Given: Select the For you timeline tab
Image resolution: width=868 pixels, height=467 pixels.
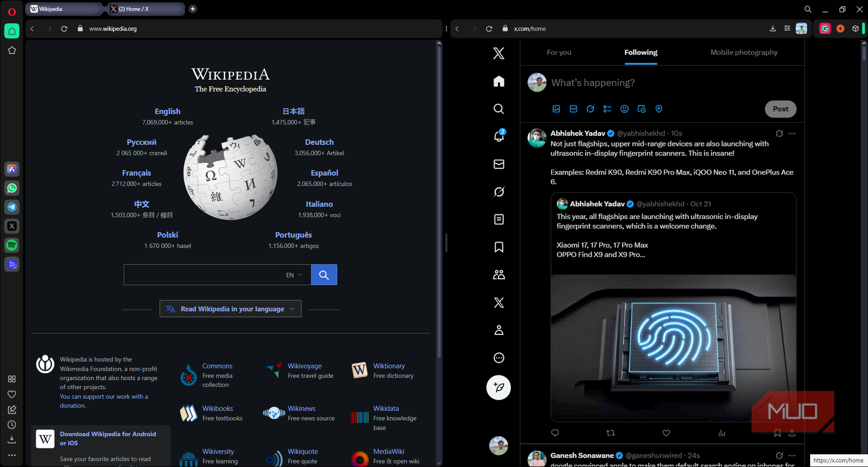Looking at the screenshot, I should 559,52.
